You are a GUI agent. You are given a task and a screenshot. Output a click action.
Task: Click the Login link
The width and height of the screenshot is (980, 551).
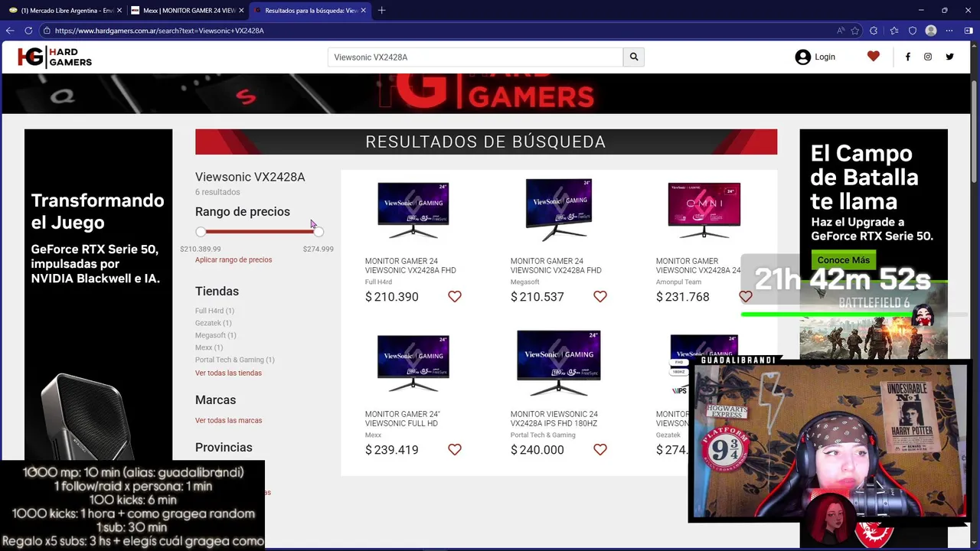tap(825, 57)
